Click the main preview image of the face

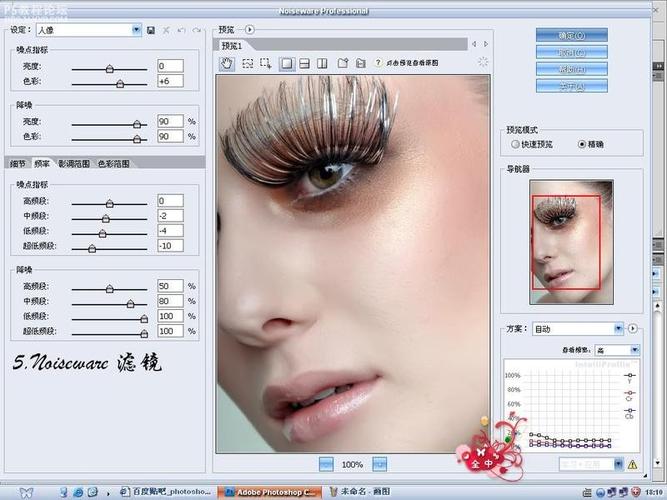(353, 264)
